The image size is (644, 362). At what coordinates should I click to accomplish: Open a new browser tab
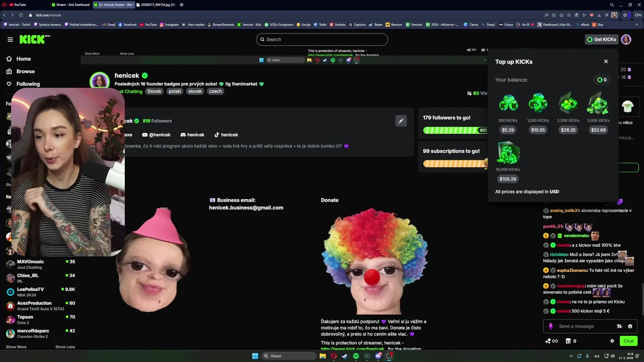tap(182, 5)
